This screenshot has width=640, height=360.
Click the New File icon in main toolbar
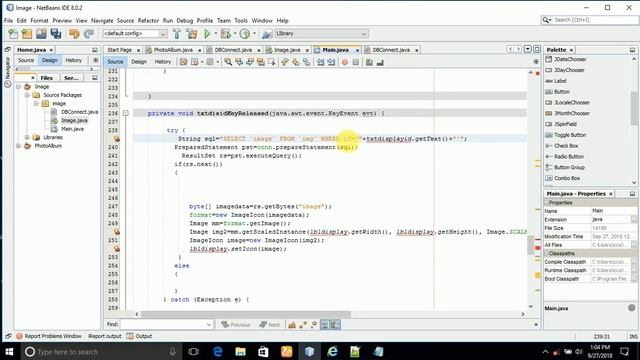13,33
